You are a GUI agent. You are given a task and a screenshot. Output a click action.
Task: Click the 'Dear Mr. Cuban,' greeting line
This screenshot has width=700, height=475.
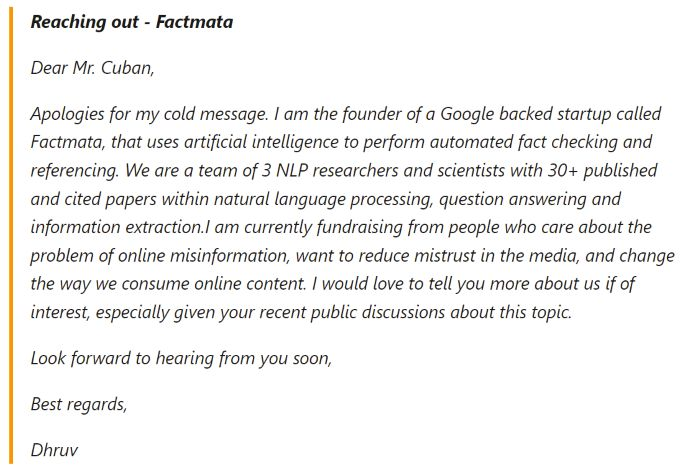(x=93, y=68)
